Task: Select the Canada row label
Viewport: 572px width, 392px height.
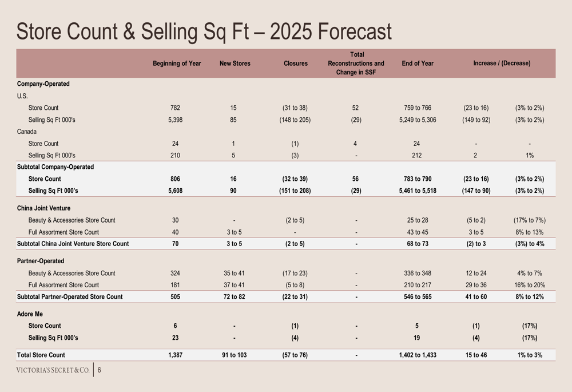Action: pyautogui.click(x=27, y=132)
